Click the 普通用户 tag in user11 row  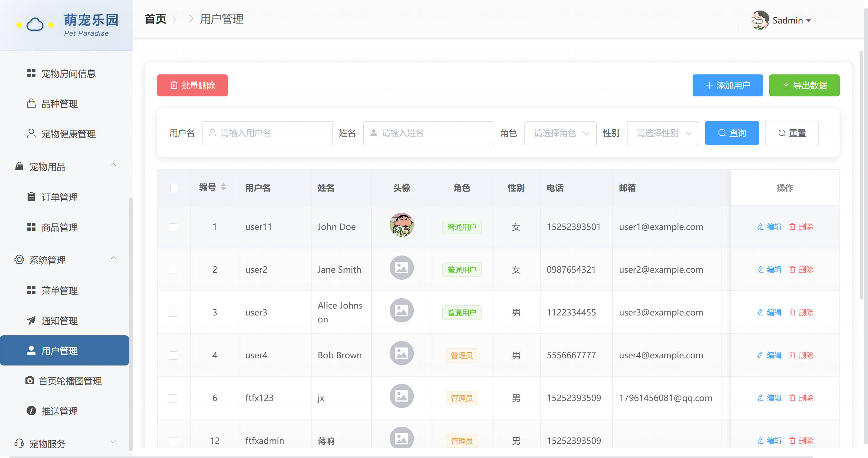pyautogui.click(x=462, y=227)
